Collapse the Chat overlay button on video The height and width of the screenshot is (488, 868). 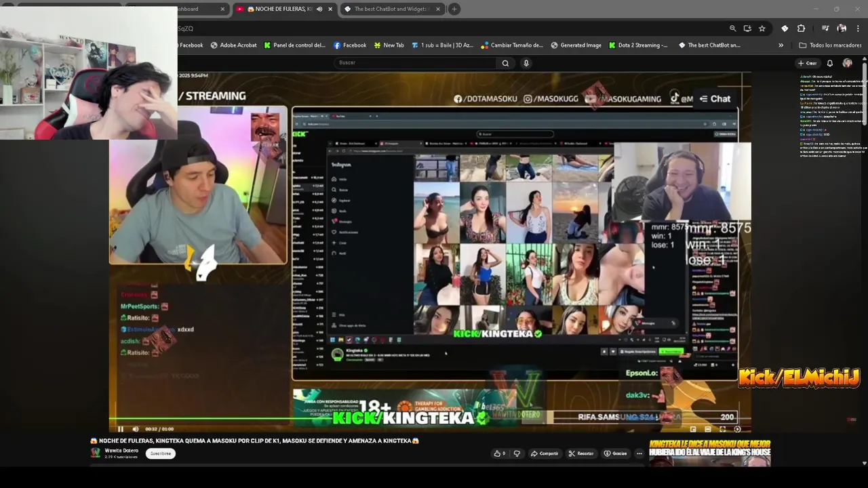click(x=715, y=99)
